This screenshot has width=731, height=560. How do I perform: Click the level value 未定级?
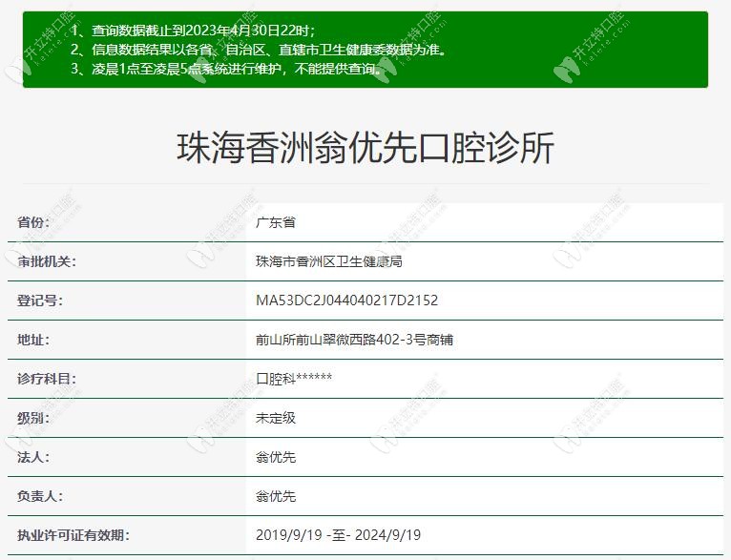(276, 418)
